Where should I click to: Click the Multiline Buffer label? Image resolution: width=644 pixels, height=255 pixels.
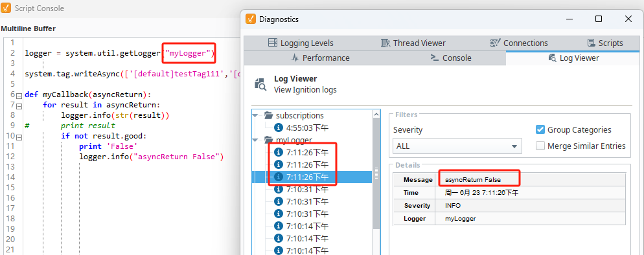pyautogui.click(x=29, y=28)
